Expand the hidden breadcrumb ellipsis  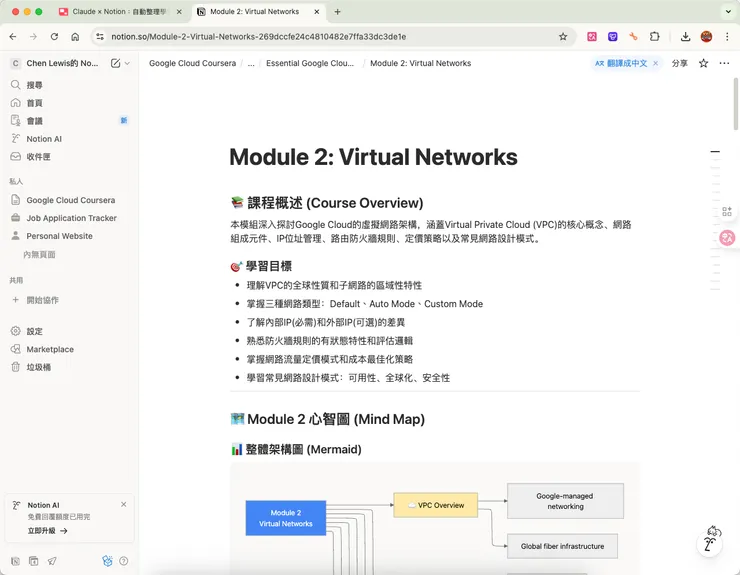point(251,63)
